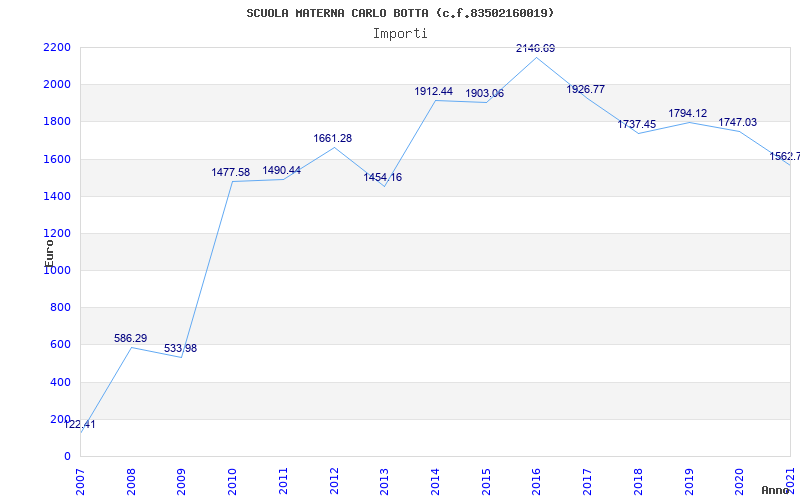This screenshot has width=800, height=500.
Task: Select the 1477.58 data label
Action: [x=231, y=172]
